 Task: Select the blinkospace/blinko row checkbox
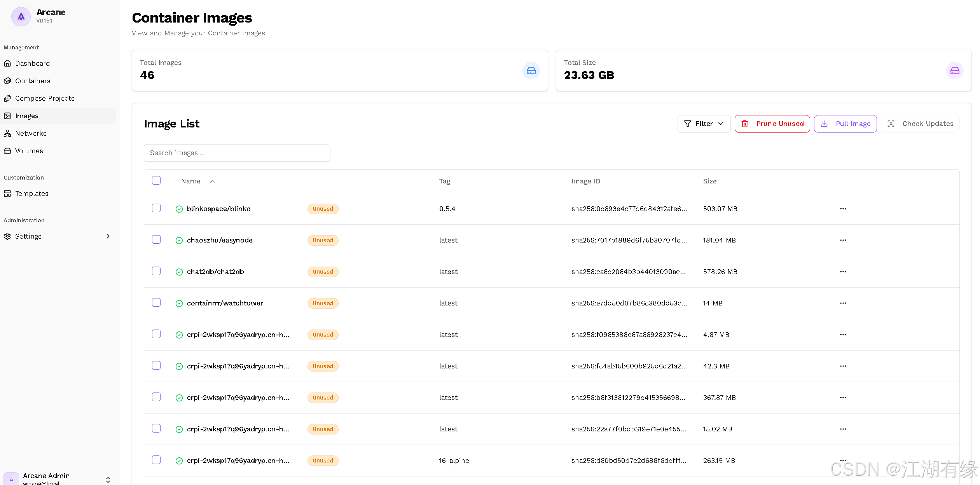point(156,208)
